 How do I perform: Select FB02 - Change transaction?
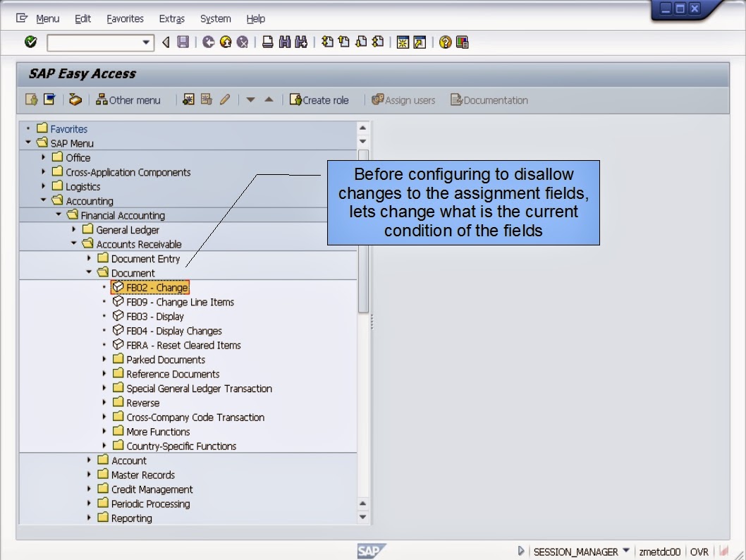click(150, 287)
